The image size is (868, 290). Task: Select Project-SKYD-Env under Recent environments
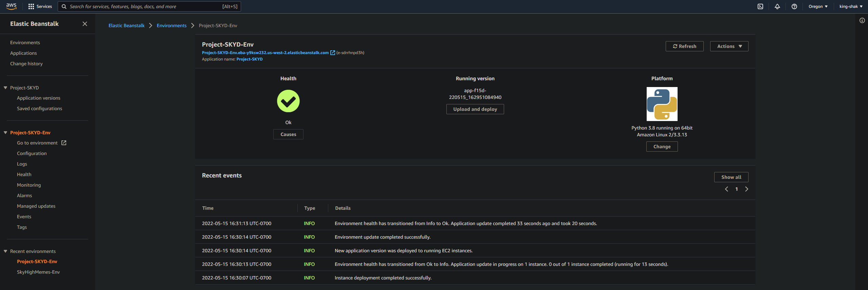[x=37, y=261]
